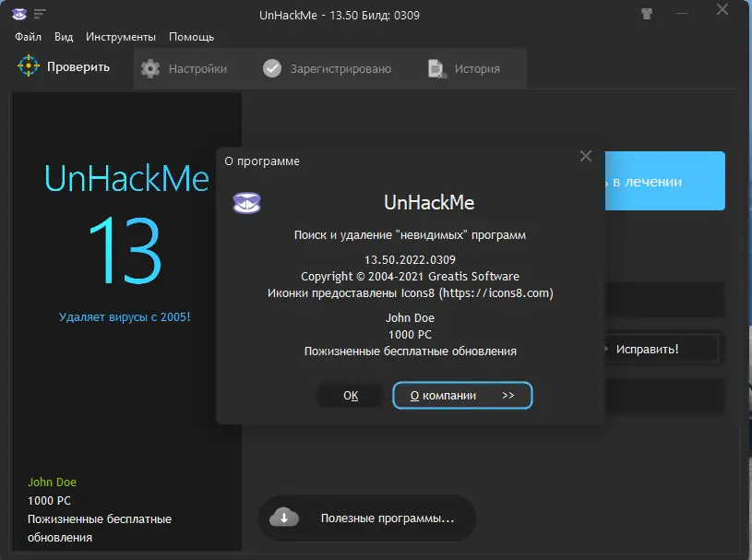The image size is (752, 560).
Task: Close the UnHackMe main window
Action: [x=722, y=9]
